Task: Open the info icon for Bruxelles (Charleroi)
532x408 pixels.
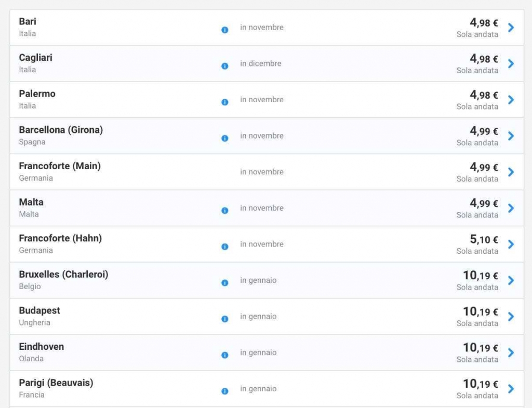Action: point(224,283)
